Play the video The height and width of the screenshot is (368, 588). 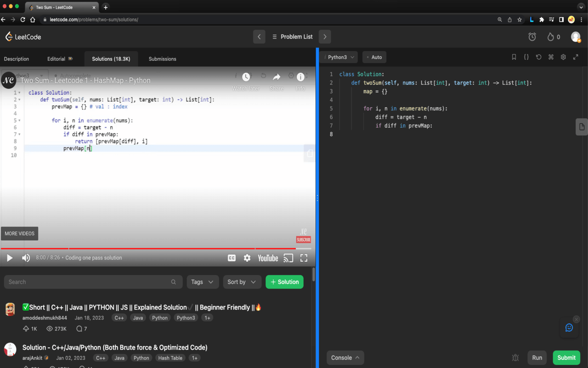pyautogui.click(x=10, y=258)
